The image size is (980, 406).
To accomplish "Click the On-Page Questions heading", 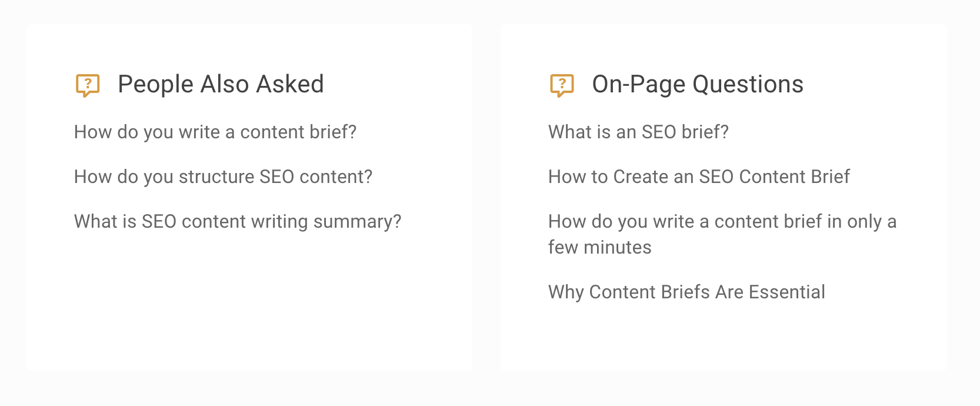I will pos(697,84).
